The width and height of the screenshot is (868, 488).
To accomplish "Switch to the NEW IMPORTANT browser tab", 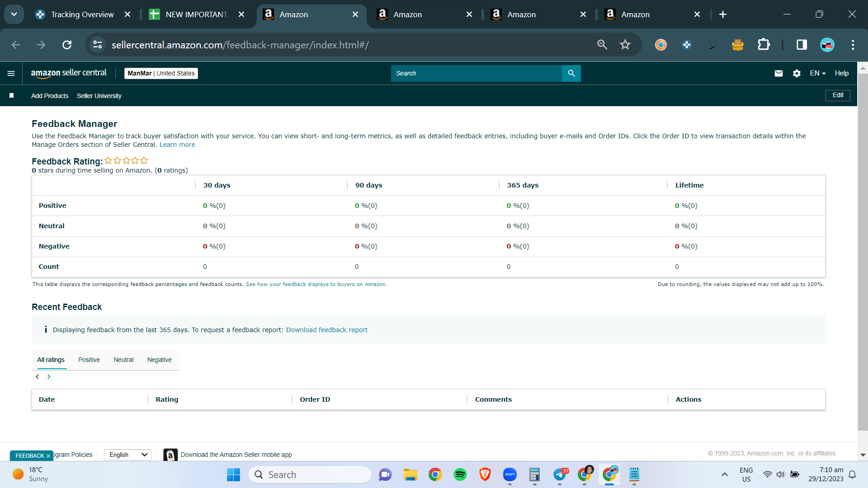I will pos(196,14).
